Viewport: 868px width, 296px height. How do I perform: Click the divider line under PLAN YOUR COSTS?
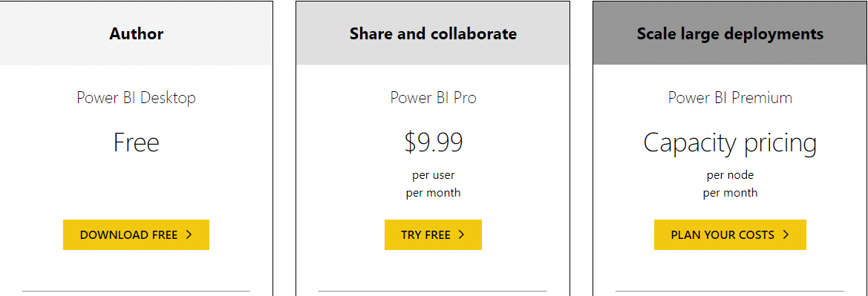coord(730,291)
